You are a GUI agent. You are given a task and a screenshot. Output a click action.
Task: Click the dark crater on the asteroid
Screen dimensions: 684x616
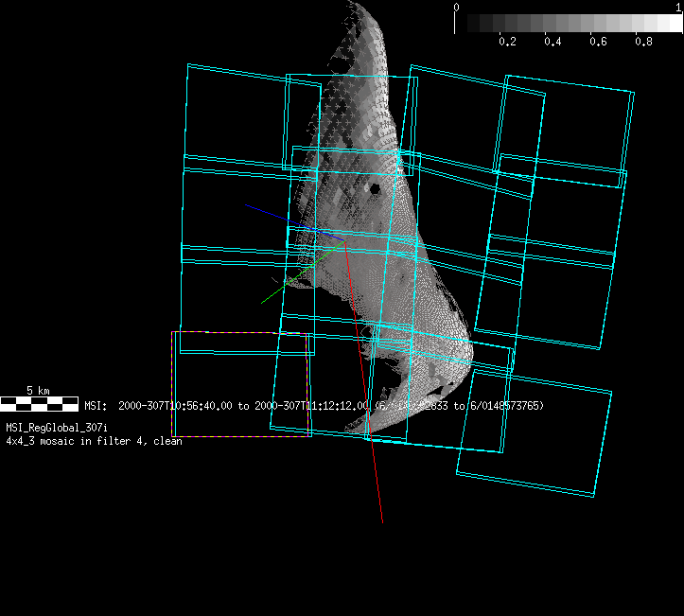coord(375,188)
